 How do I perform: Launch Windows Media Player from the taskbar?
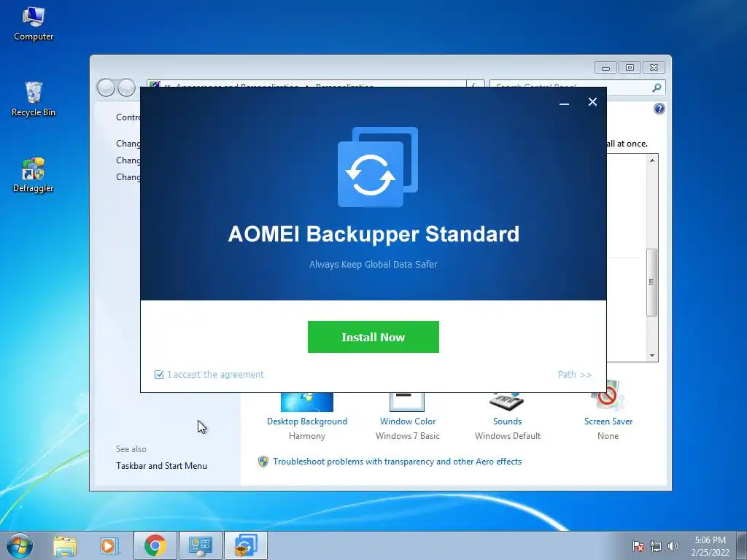click(109, 545)
